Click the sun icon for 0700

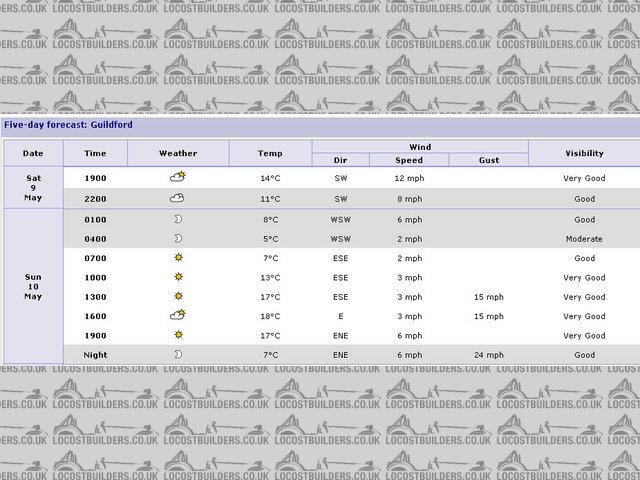click(x=178, y=258)
